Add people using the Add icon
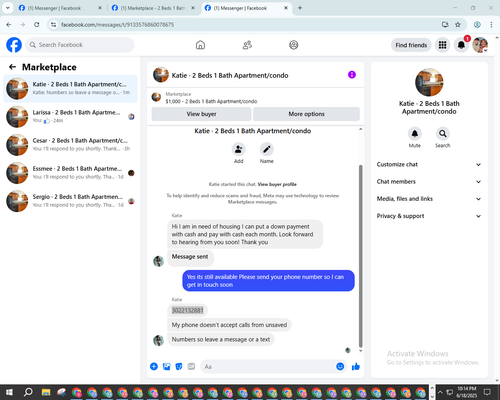Image resolution: width=500 pixels, height=400 pixels. [x=239, y=149]
